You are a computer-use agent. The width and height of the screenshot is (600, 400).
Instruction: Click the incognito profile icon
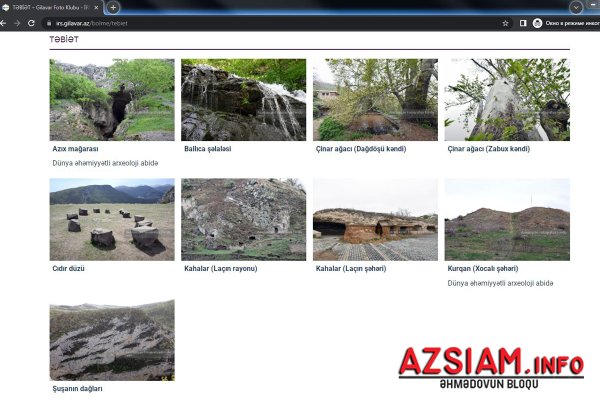click(537, 23)
